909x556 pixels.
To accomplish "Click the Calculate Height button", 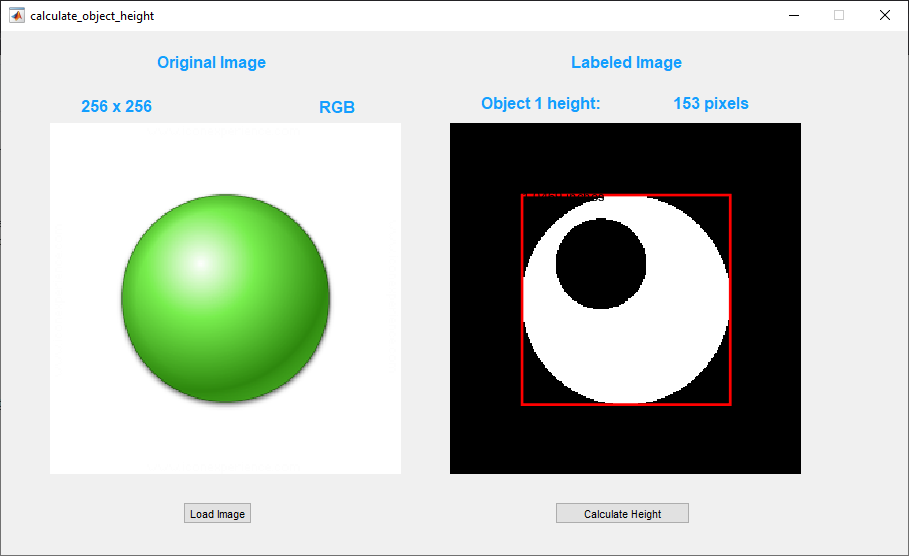I will [x=622, y=513].
